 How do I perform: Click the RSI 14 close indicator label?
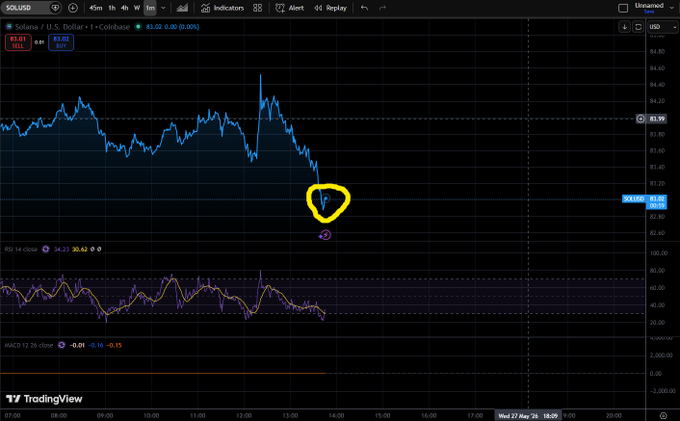click(x=21, y=249)
